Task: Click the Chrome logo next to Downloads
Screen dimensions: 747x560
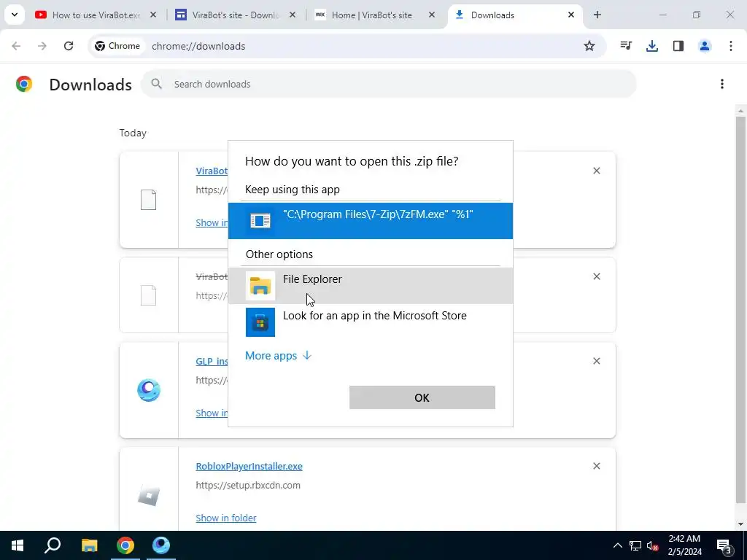Action: (x=24, y=84)
